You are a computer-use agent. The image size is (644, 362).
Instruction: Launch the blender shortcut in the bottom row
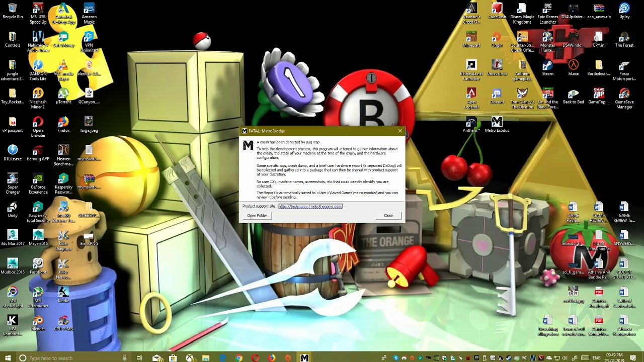click(38, 323)
